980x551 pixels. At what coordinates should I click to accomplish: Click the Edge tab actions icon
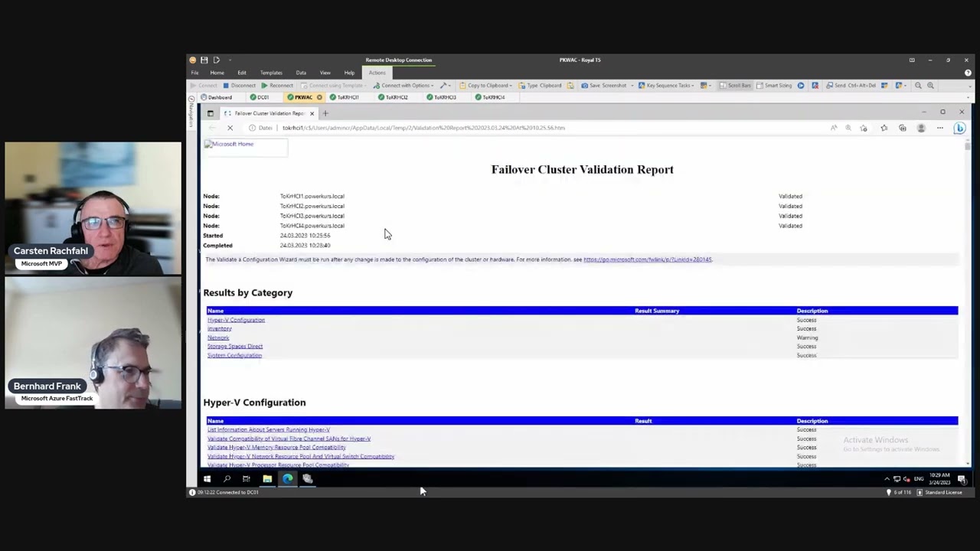[210, 113]
